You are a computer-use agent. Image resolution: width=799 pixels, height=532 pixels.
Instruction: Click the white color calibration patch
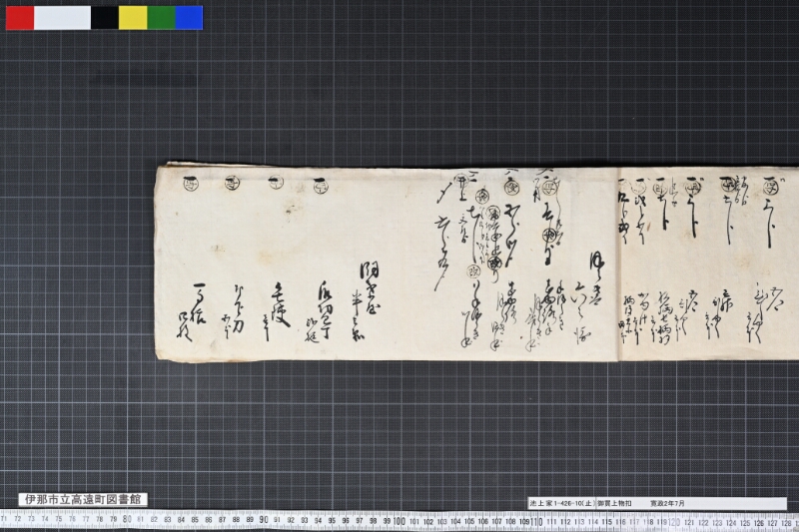(x=62, y=18)
